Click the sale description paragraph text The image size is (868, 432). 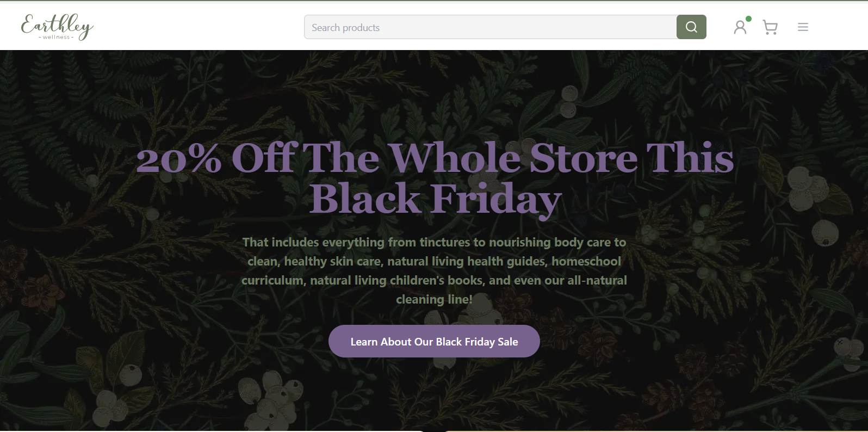pyautogui.click(x=434, y=270)
